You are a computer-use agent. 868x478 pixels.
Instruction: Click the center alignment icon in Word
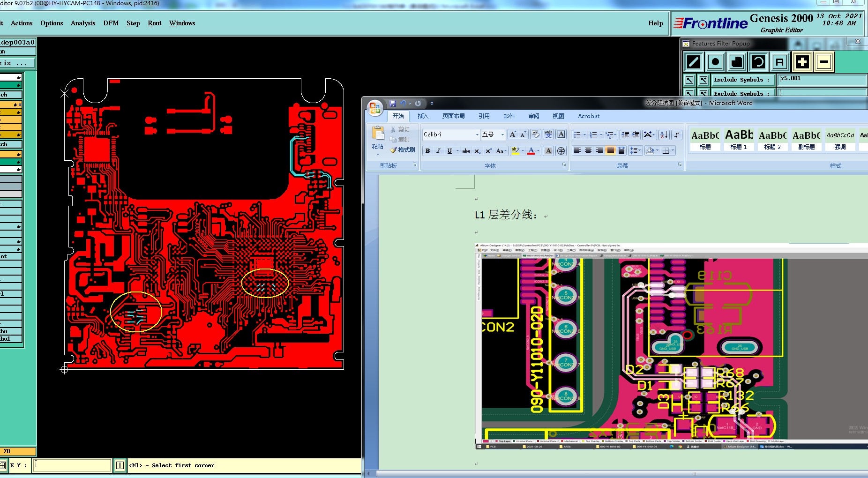[588, 151]
